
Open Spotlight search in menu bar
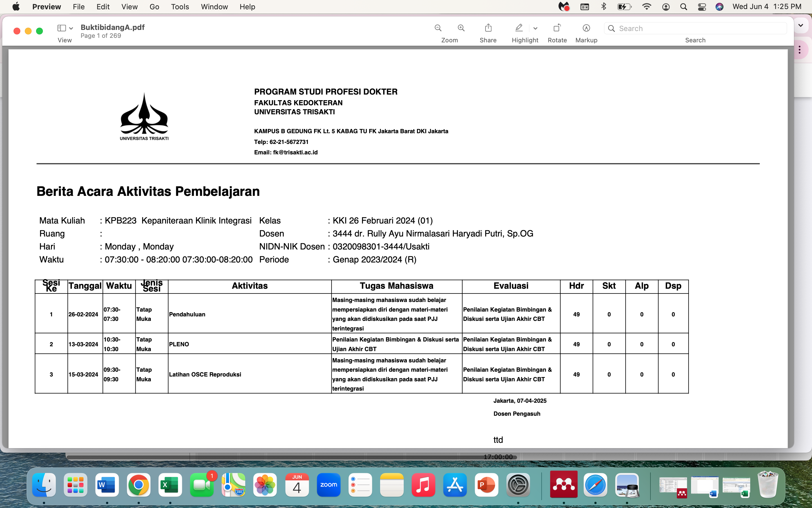683,7
